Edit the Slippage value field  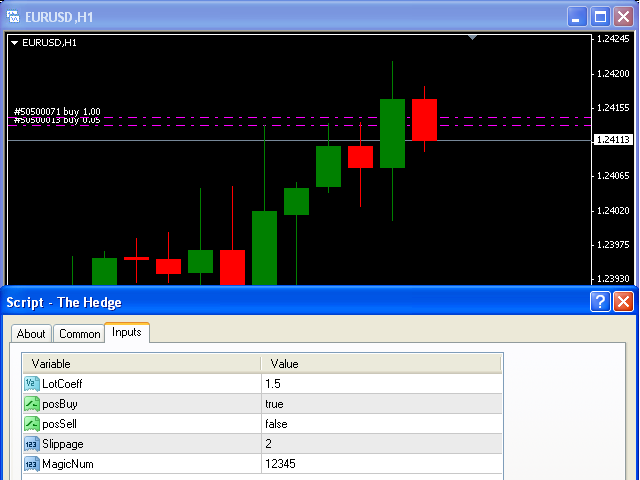(x=380, y=444)
